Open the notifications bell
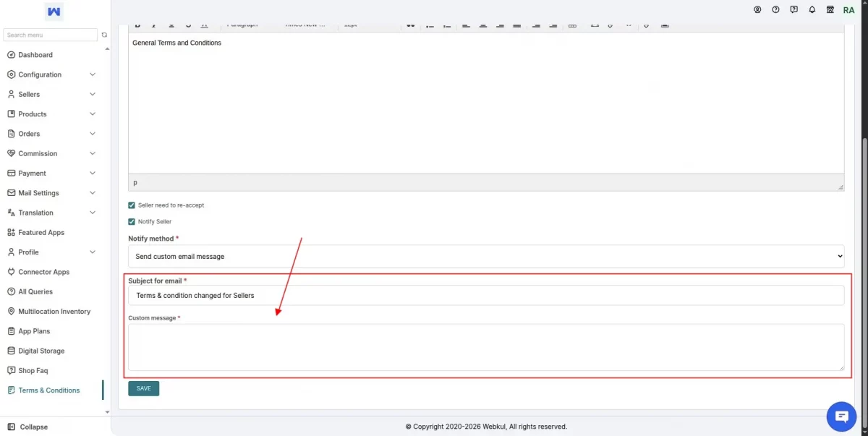 [x=812, y=10]
